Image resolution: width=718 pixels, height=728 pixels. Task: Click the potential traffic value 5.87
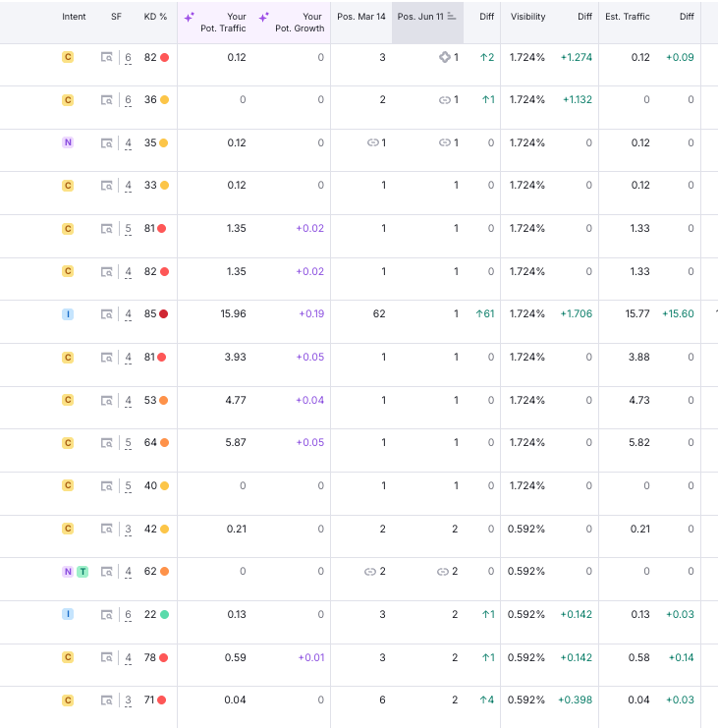point(236,443)
